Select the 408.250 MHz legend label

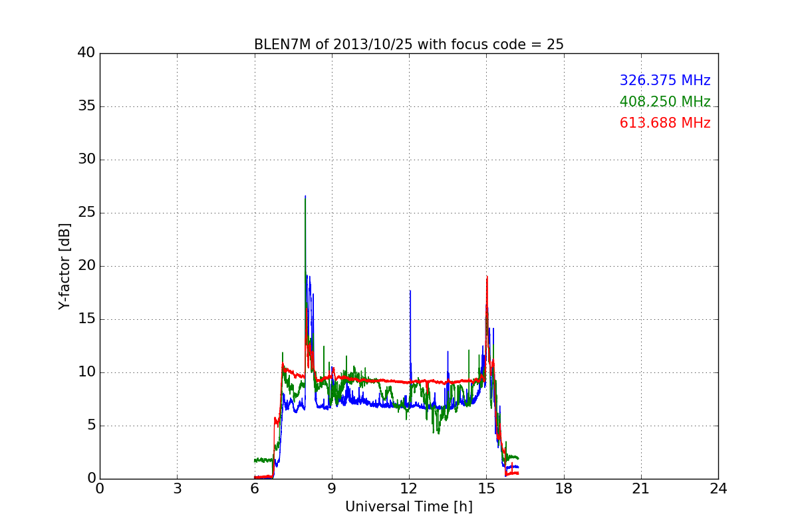coord(665,102)
